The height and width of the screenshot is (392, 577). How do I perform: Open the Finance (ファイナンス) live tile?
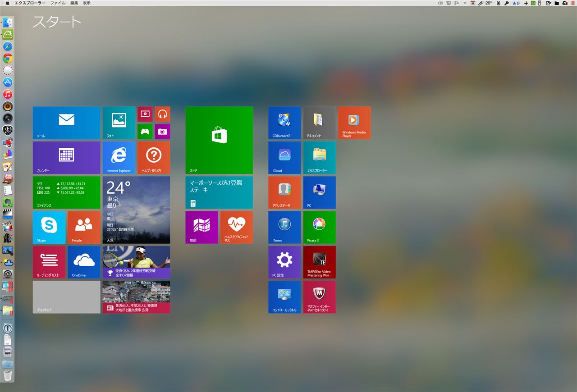coord(66,192)
